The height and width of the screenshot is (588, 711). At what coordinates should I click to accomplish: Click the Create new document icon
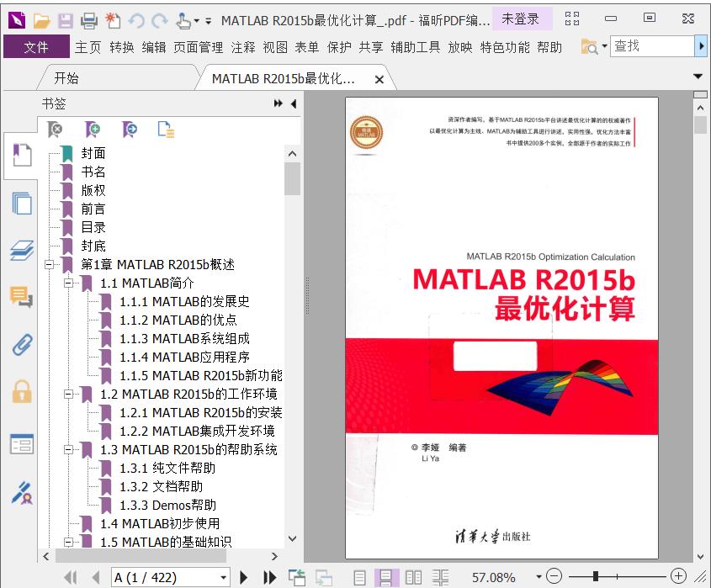[x=113, y=20]
